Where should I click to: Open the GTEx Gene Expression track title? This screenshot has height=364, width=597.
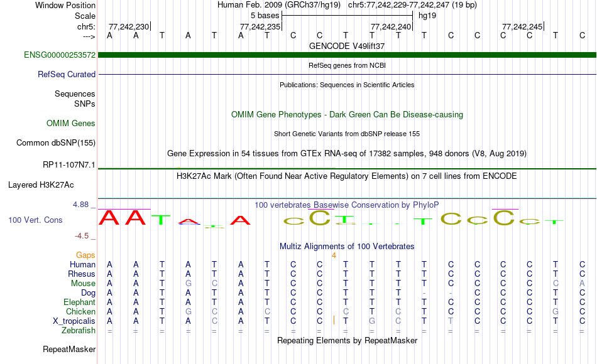point(347,153)
